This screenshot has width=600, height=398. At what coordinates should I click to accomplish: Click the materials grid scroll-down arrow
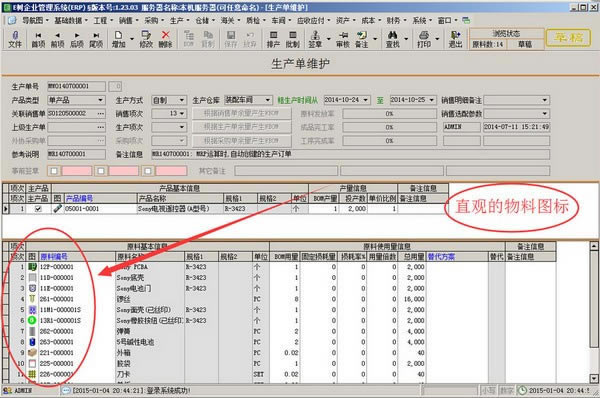tap(593, 378)
